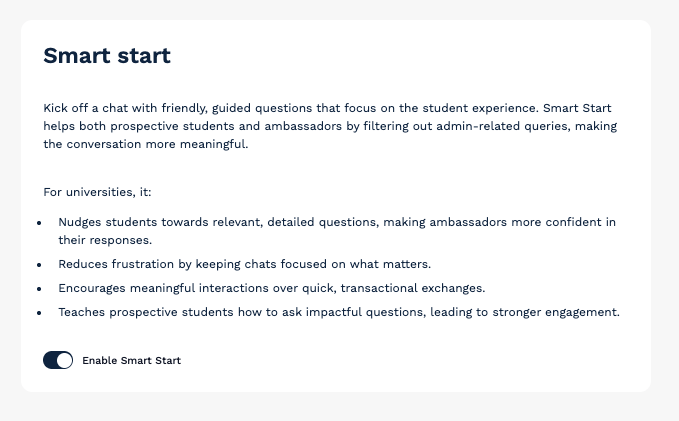Click the 'Enable Smart Start' label text
Screen dimensions: 679x421
pyautogui.click(x=132, y=360)
